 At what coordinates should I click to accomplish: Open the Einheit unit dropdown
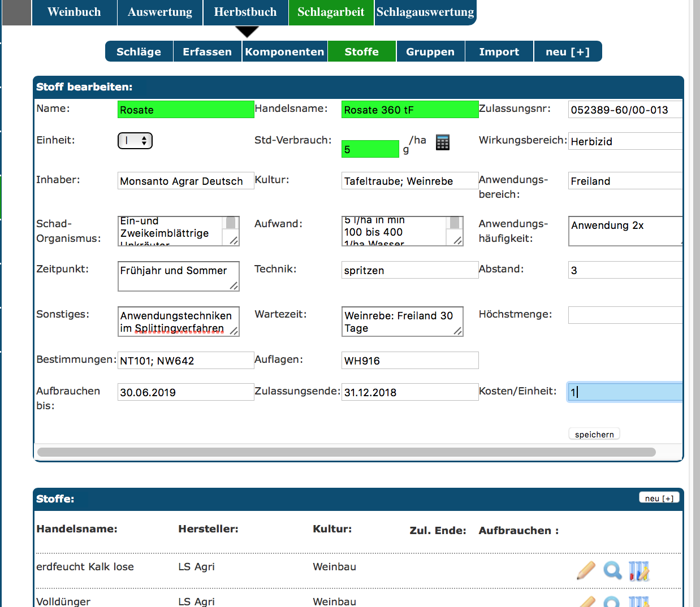tap(135, 141)
